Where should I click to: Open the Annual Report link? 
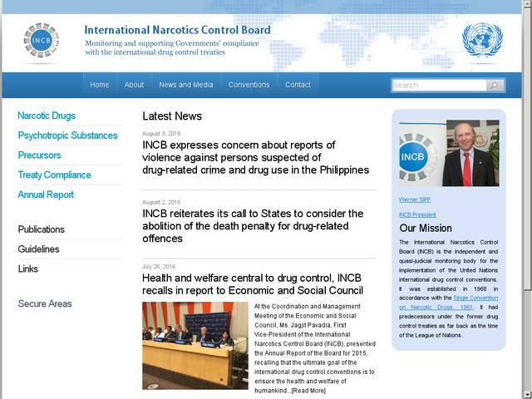coord(46,195)
